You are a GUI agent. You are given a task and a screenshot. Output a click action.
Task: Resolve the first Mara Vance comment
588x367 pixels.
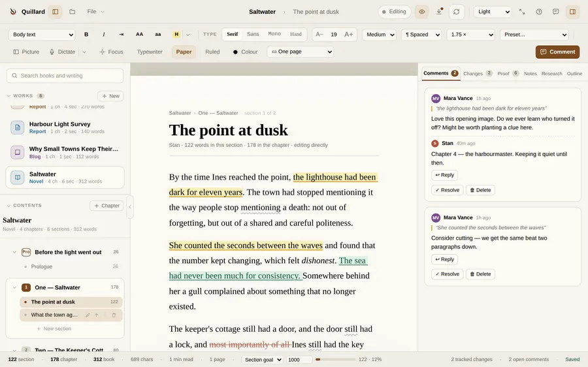click(x=448, y=190)
